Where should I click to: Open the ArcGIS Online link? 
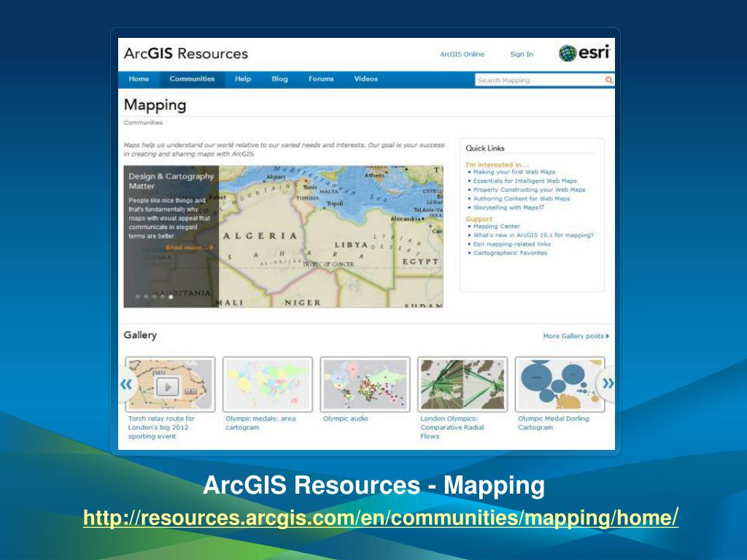click(x=462, y=54)
